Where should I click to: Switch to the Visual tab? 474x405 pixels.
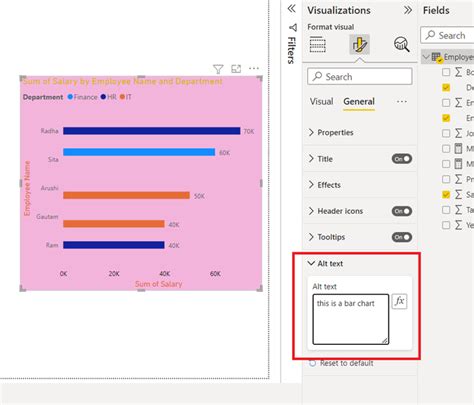(321, 102)
